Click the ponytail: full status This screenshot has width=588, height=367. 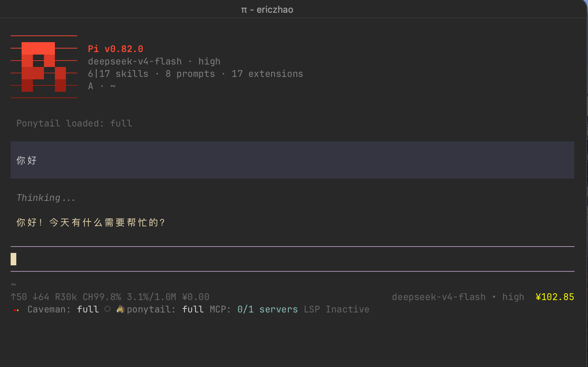pyautogui.click(x=165, y=309)
